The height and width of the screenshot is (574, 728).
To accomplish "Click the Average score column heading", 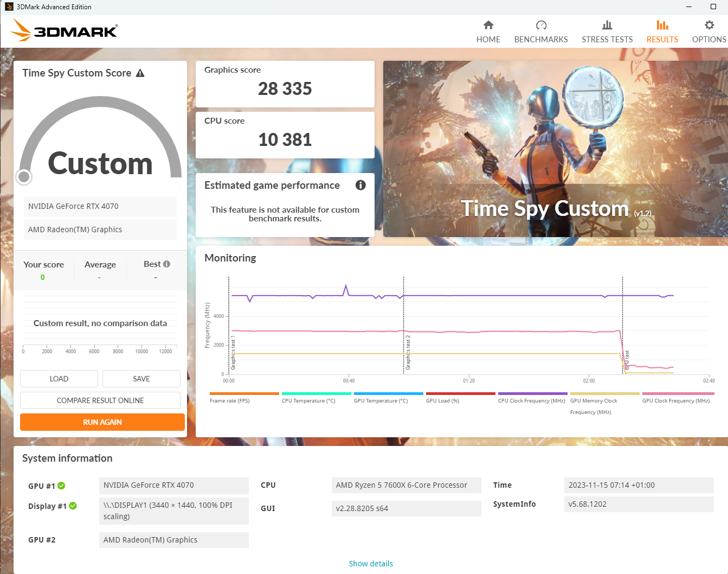I will 100,265.
